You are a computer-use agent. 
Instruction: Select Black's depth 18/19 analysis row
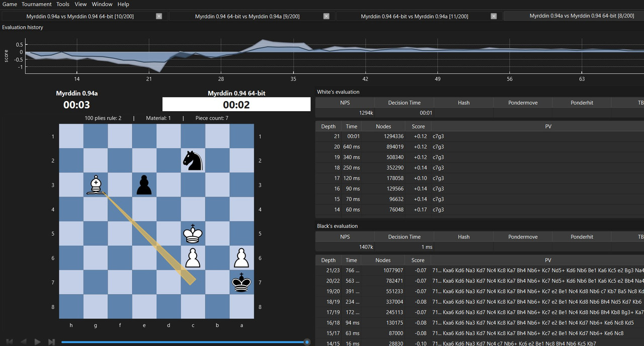[479, 302]
